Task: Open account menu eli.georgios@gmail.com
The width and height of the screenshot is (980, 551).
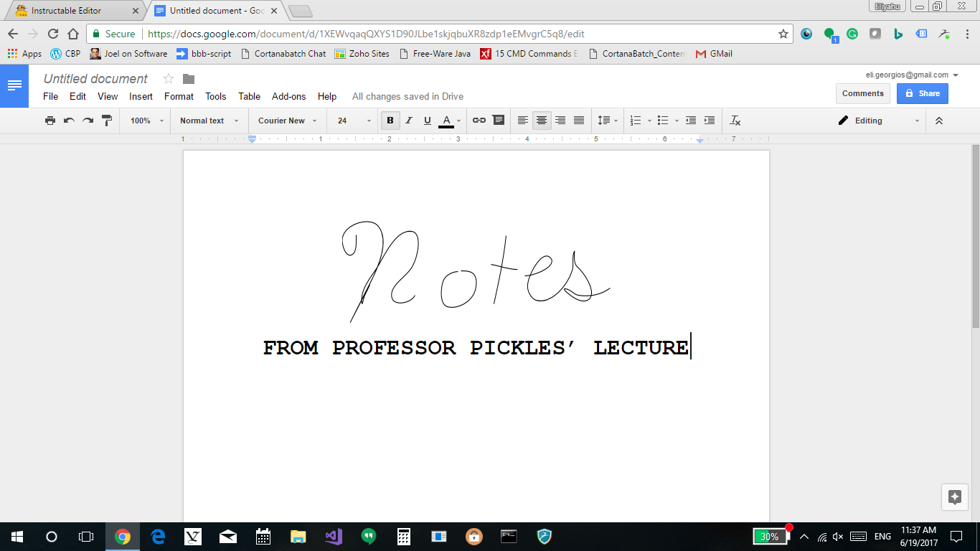Action: point(912,75)
